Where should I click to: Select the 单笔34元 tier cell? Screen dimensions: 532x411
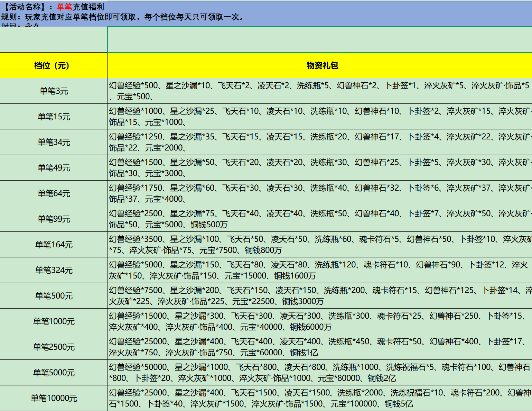point(54,142)
